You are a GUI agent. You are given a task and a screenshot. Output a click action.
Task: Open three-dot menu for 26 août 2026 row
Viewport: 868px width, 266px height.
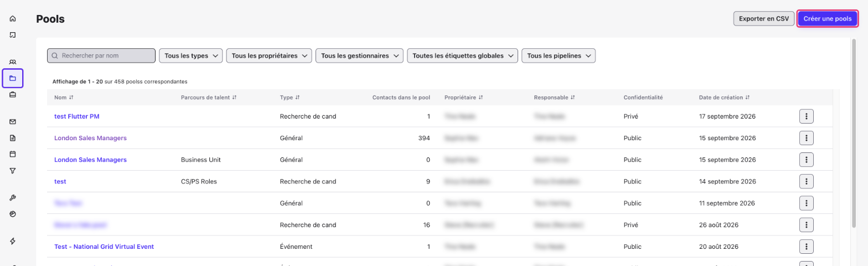pos(807,225)
